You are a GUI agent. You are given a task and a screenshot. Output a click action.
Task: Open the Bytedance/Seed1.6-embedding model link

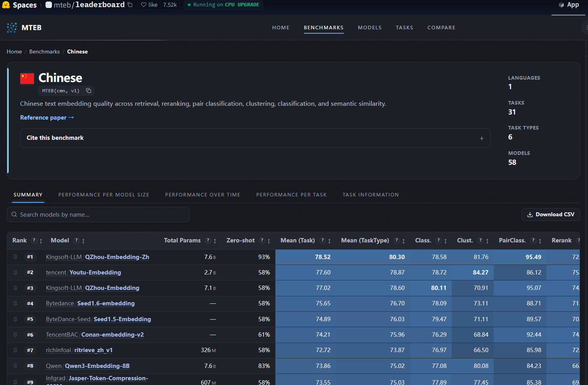pyautogui.click(x=90, y=303)
